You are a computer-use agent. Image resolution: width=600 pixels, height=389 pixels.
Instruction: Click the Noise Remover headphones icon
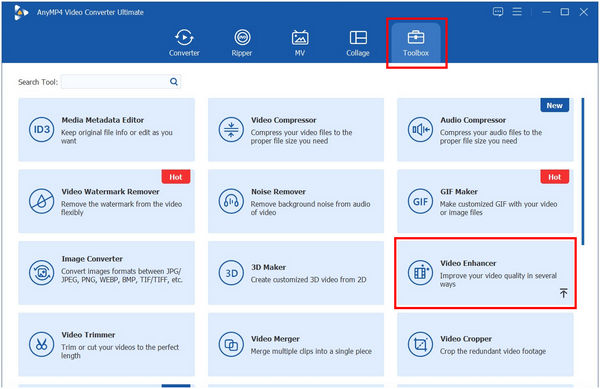231,201
